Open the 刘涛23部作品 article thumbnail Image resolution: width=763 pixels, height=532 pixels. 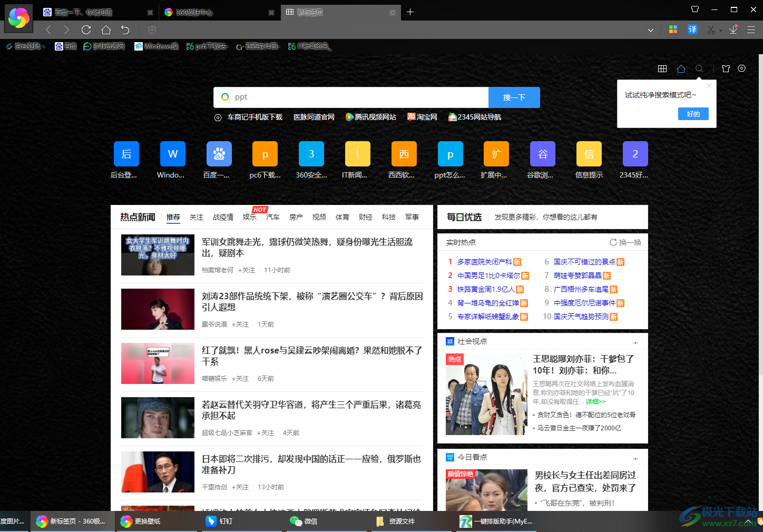[x=158, y=309]
